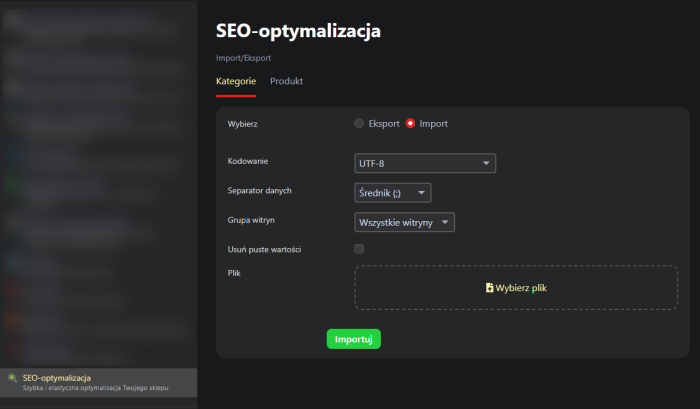Click the sidebar subtitle Szybka i elastyczna optymalizacja
The height and width of the screenshot is (409, 700).
95,388
